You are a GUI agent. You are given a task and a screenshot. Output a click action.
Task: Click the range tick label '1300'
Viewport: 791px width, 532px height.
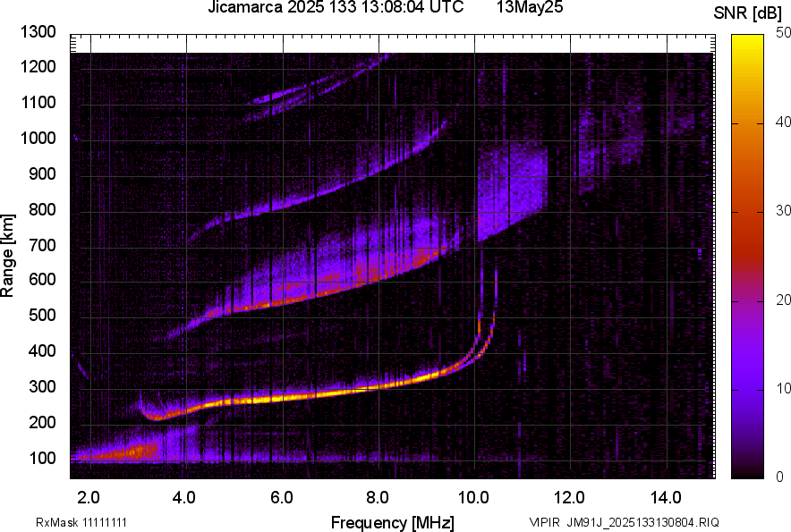click(38, 32)
